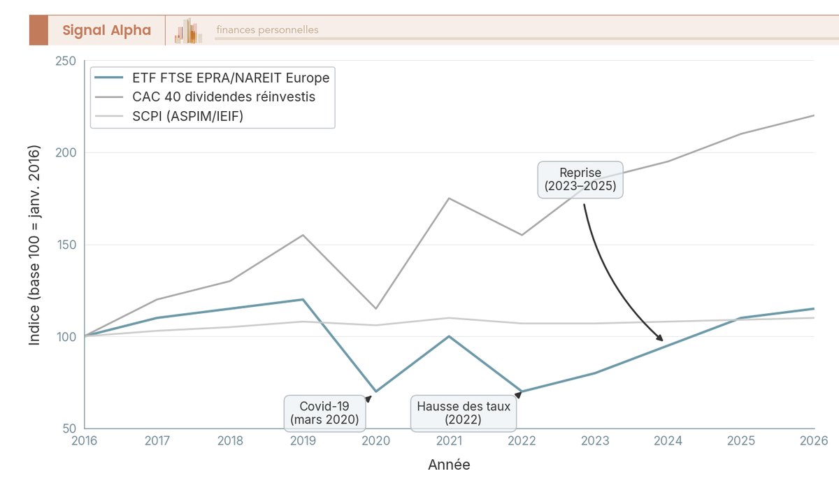Click the colored header bar square left of Signal Alpha
839x504 pixels.
coord(38,30)
